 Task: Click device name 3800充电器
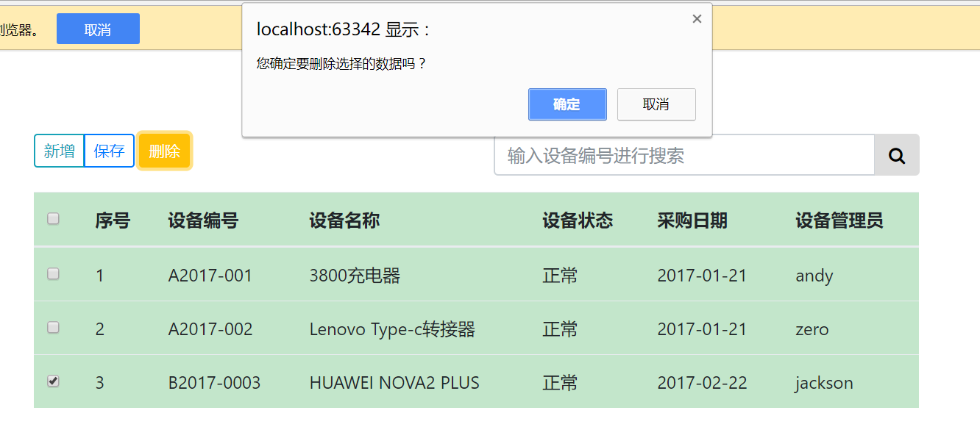pyautogui.click(x=355, y=276)
